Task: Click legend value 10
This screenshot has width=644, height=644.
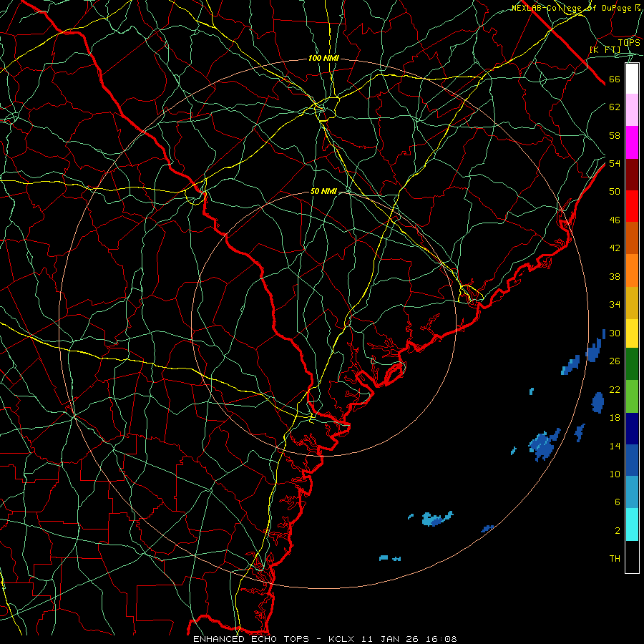Action: point(615,474)
